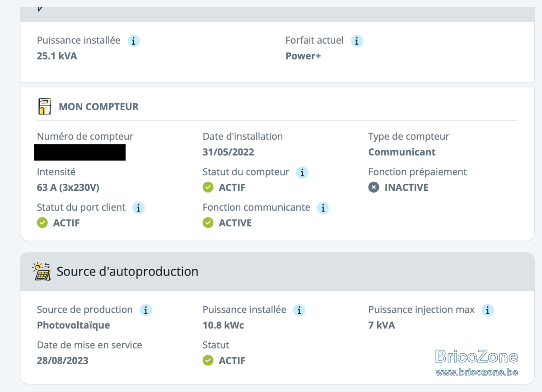
Task: Select the Date d'installation label
Action: coord(243,136)
